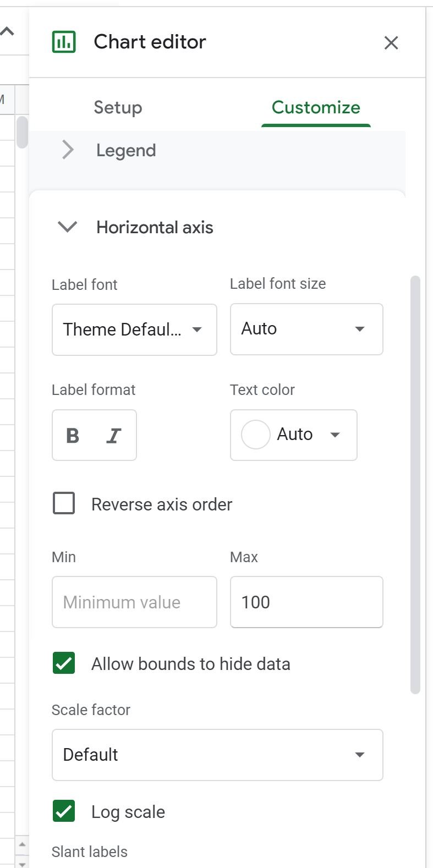This screenshot has width=433, height=868.
Task: Close the Chart editor panel
Action: click(391, 42)
